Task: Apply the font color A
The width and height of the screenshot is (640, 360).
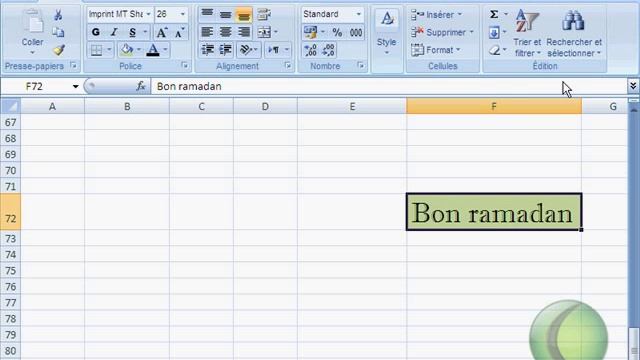Action: [x=153, y=50]
